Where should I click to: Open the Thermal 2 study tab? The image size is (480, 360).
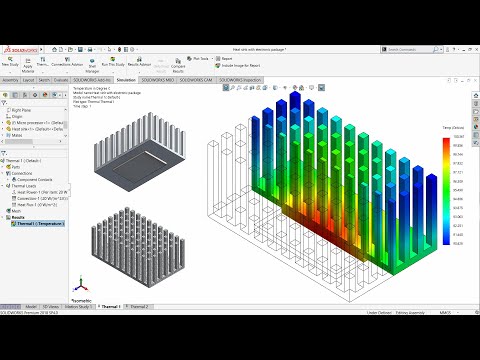139,307
